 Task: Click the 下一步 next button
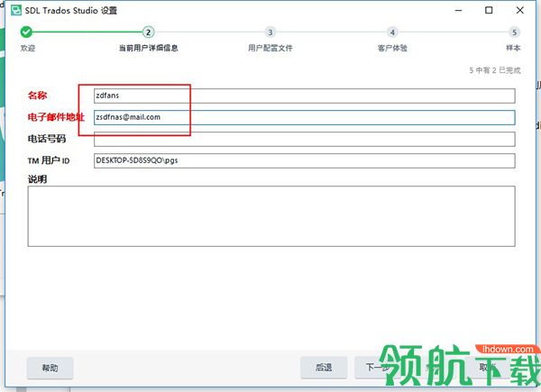(x=378, y=368)
